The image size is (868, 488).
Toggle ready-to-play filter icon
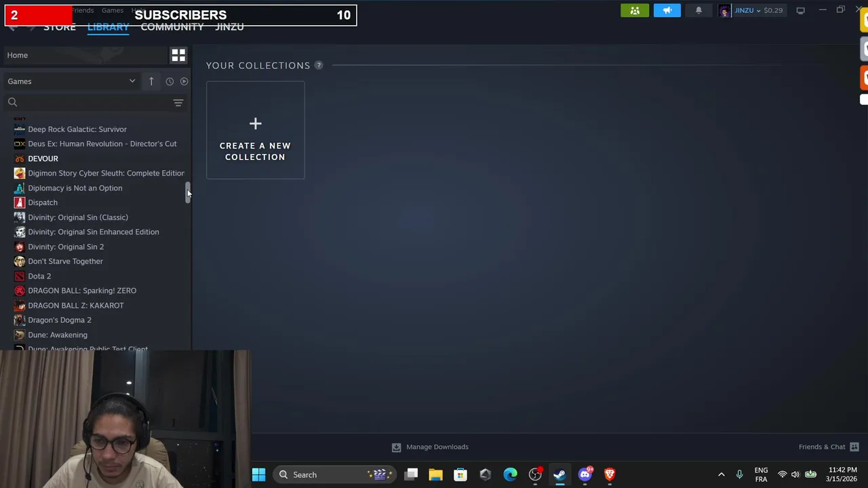coord(184,81)
